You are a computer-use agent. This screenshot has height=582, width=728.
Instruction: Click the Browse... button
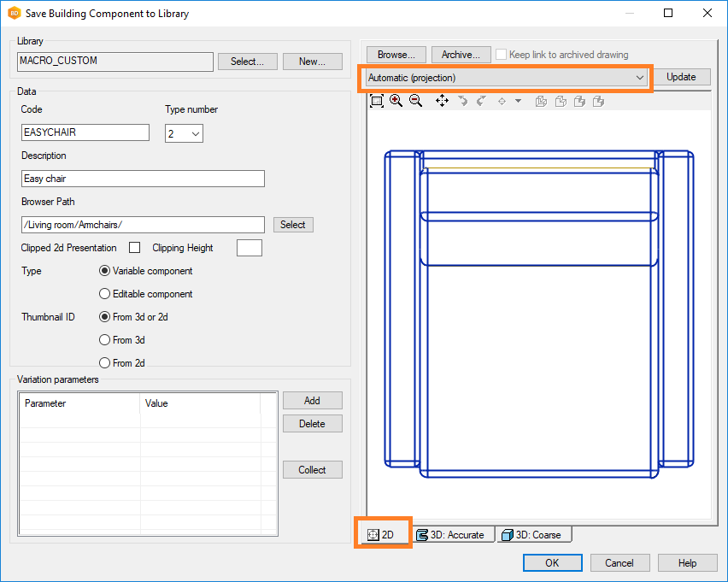click(x=396, y=55)
